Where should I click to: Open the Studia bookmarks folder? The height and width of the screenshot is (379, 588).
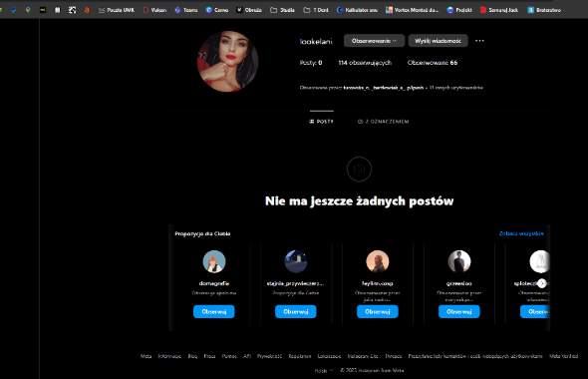coord(282,10)
